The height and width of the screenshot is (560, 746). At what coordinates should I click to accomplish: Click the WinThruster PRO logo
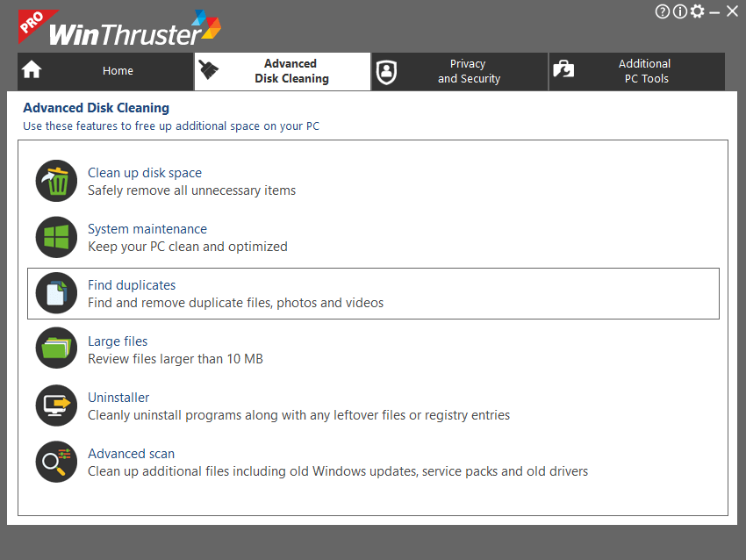[120, 28]
